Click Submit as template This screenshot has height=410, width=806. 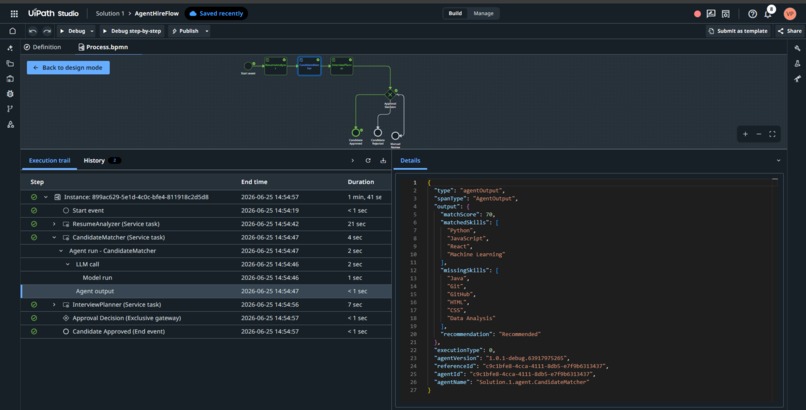(738, 31)
